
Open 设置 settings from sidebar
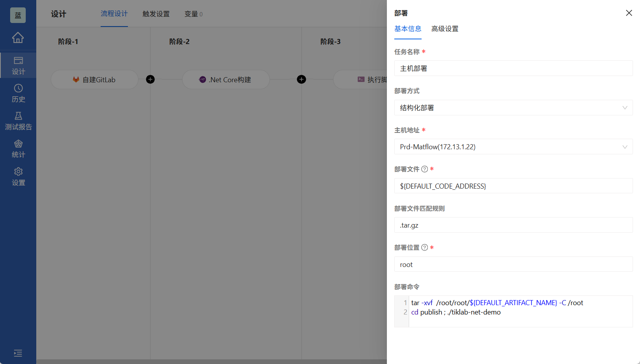point(18,176)
